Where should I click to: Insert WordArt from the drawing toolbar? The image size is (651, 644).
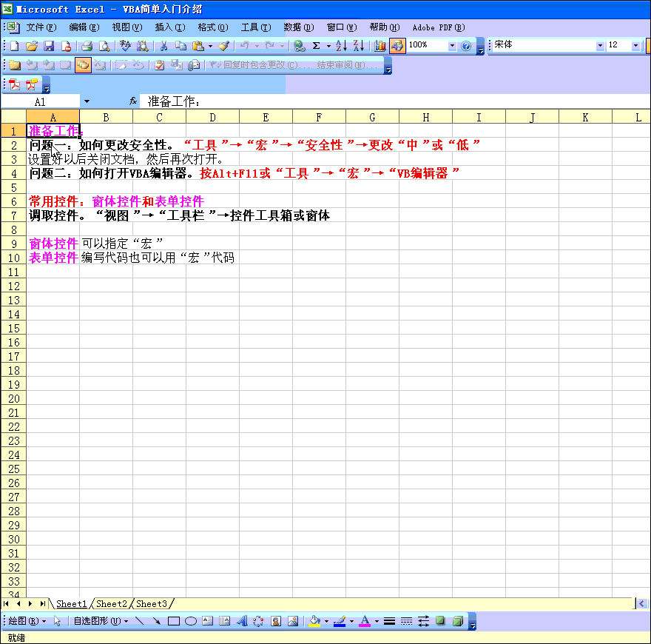pos(242,621)
